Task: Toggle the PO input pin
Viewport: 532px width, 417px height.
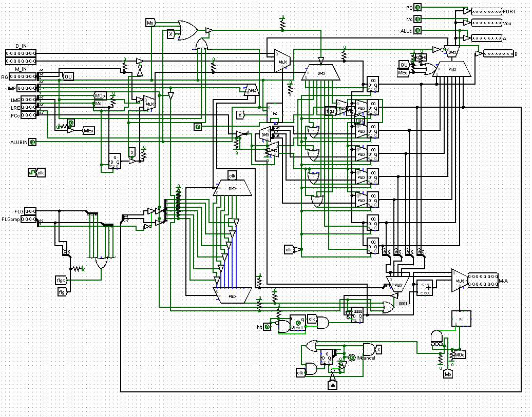Action: (x=418, y=8)
